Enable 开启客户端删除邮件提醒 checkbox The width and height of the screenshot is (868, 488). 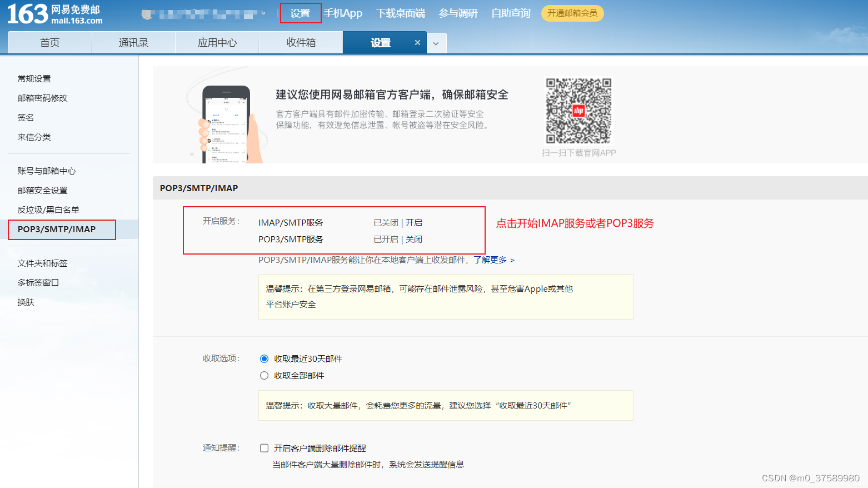[264, 448]
